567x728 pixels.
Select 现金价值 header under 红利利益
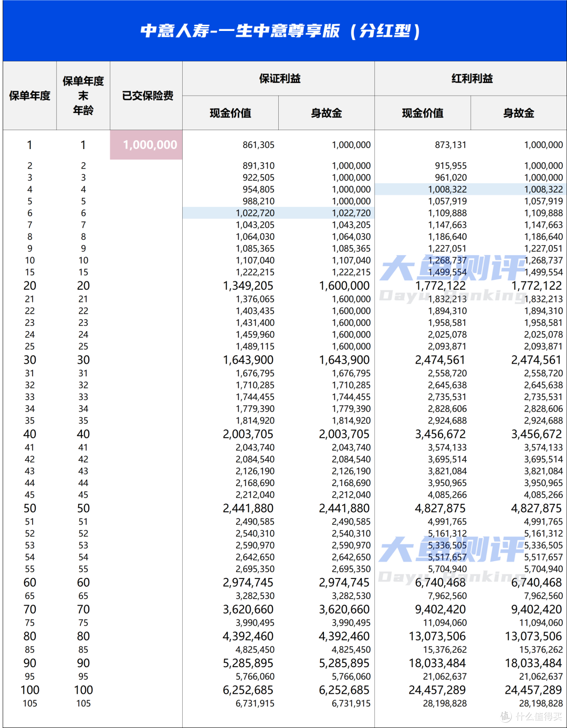click(423, 113)
